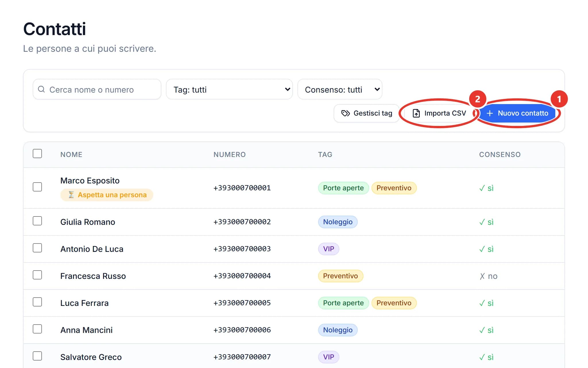Create a contact with Nuovo contatto
This screenshot has height=368, width=588.
click(517, 113)
